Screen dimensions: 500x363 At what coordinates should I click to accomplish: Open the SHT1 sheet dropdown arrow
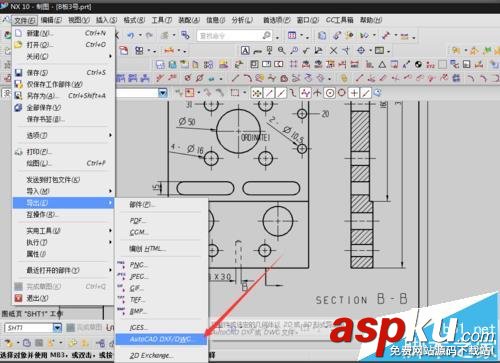pyautogui.click(x=57, y=328)
